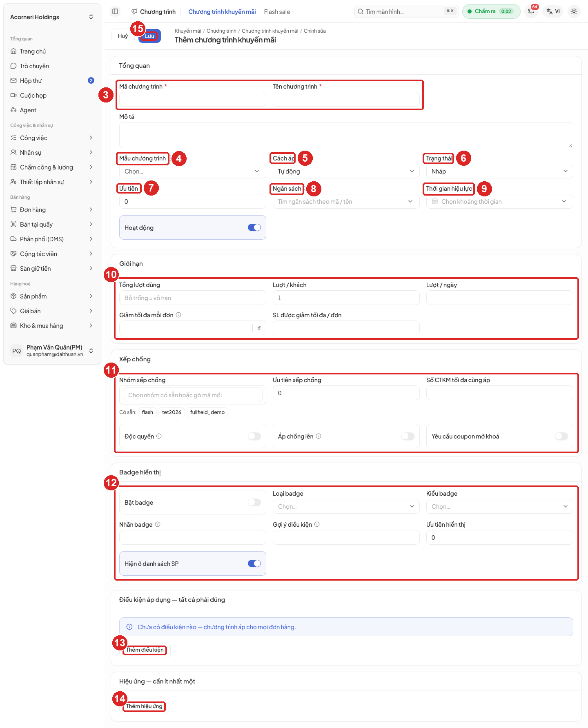
Task: Click Thêm điều kiện button
Action: 145,650
